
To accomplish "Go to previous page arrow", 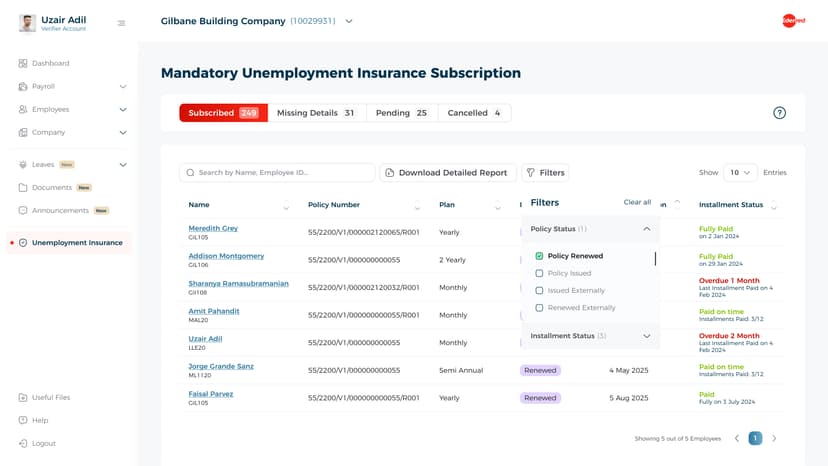I will pos(737,438).
